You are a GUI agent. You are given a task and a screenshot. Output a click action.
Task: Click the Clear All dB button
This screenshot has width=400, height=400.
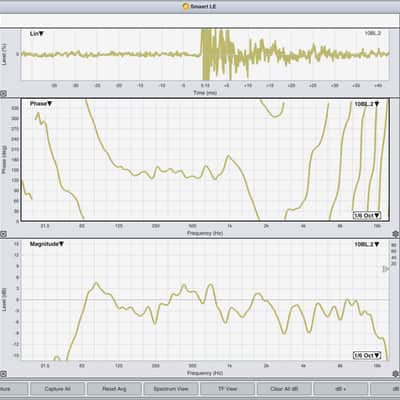284,389
